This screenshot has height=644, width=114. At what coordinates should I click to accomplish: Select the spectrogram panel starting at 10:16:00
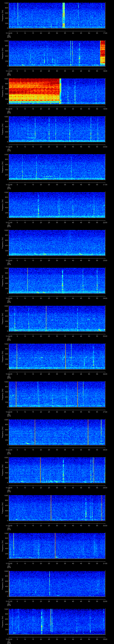tap(57, 16)
